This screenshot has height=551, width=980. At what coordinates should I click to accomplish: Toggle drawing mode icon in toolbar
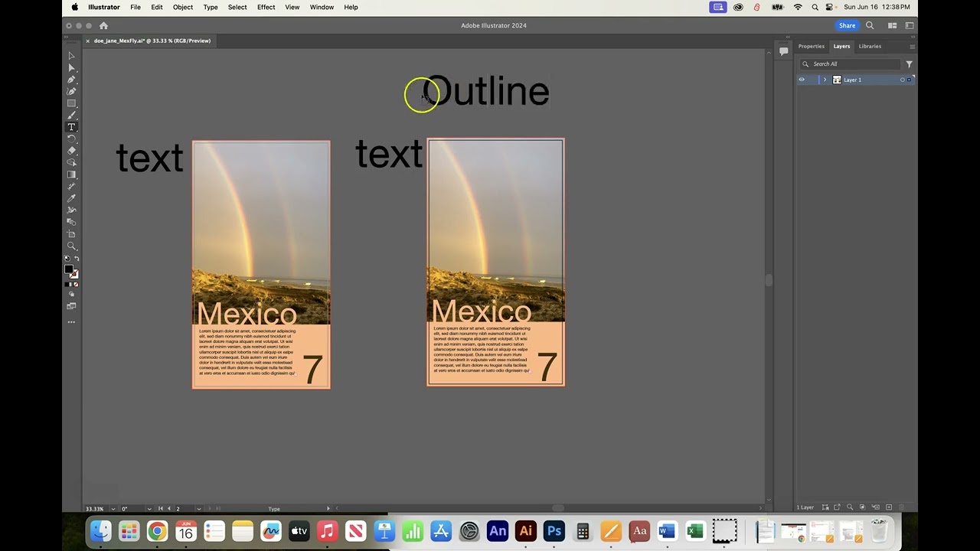[x=71, y=294]
